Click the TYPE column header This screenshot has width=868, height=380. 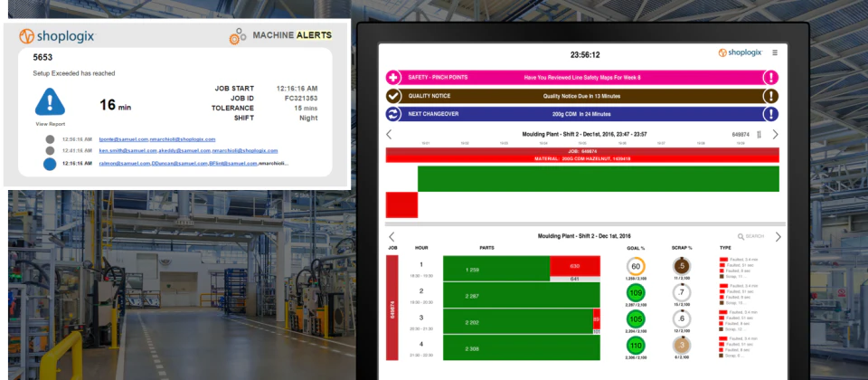(x=725, y=248)
